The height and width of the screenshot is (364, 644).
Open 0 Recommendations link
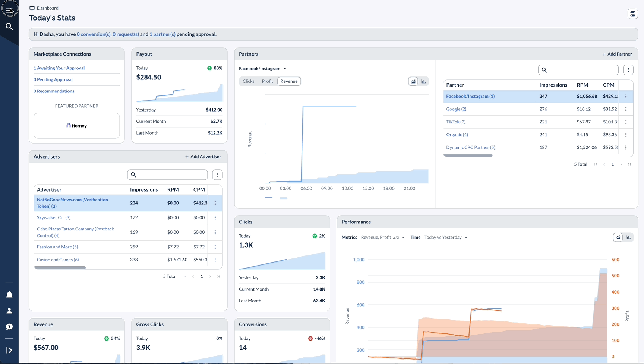pos(54,91)
